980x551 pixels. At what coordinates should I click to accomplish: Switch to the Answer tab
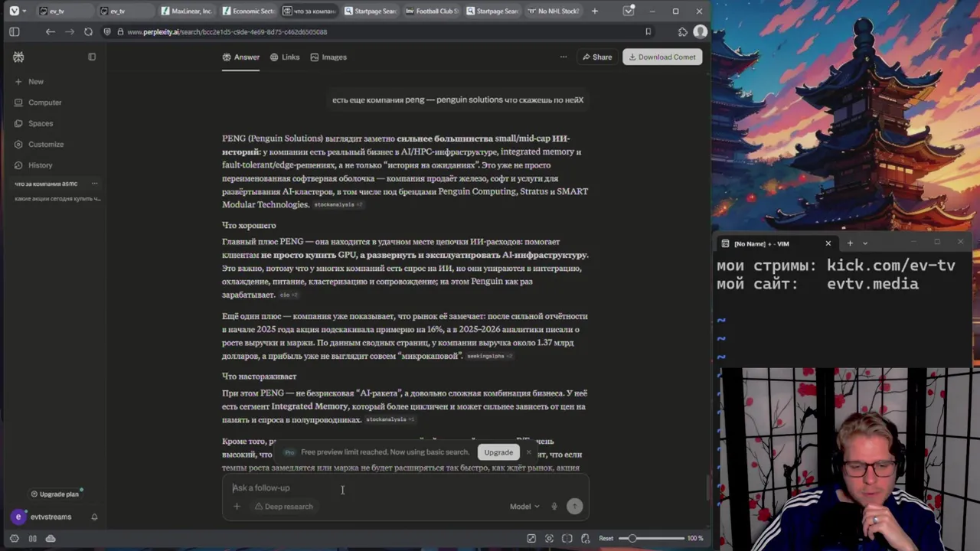(x=241, y=57)
